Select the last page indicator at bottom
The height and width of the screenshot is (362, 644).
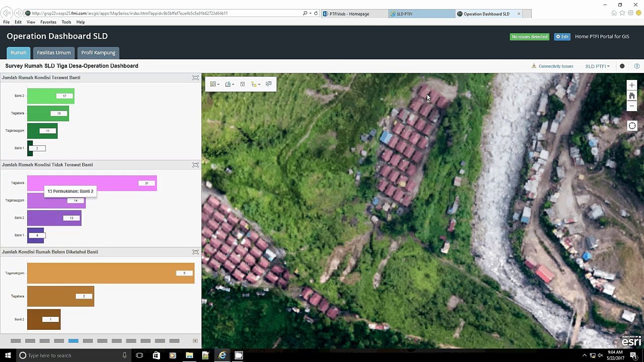(175, 341)
